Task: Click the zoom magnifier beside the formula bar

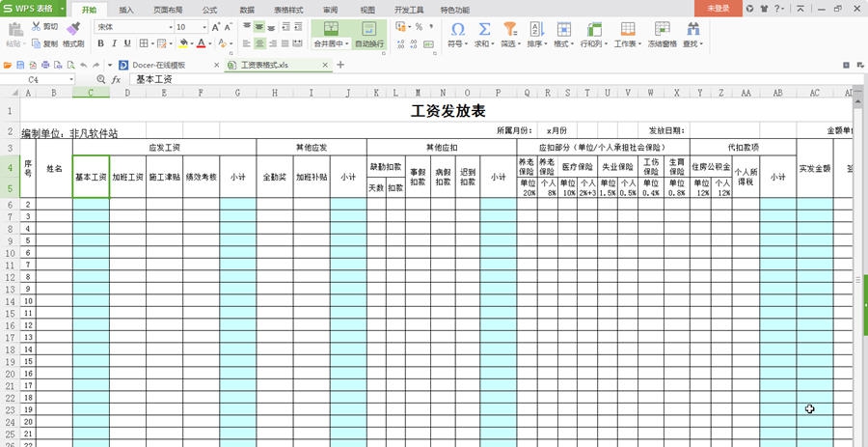Action: click(100, 80)
